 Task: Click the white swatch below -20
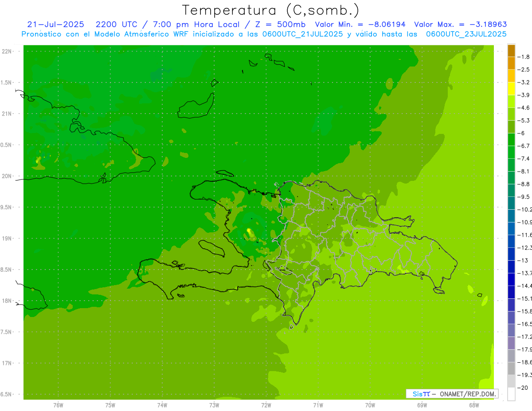coord(511,394)
